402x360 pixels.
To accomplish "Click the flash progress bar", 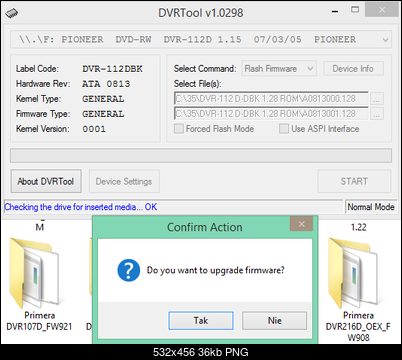I will click(201, 156).
